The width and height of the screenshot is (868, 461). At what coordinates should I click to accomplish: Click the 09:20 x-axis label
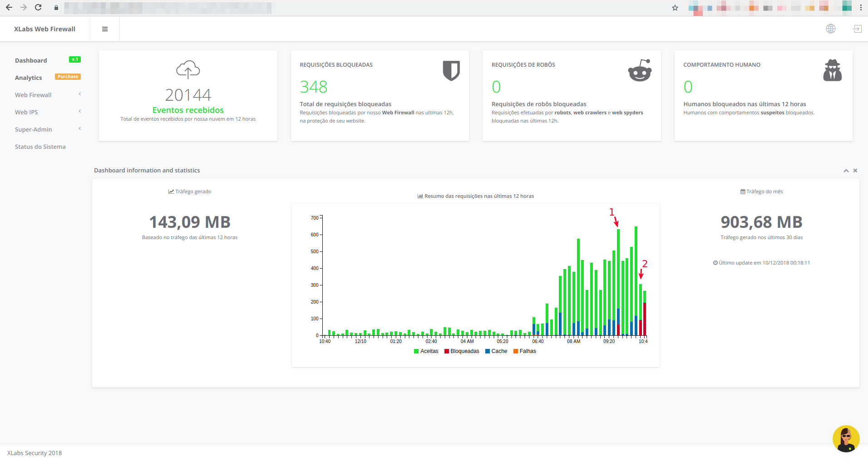[609, 341]
